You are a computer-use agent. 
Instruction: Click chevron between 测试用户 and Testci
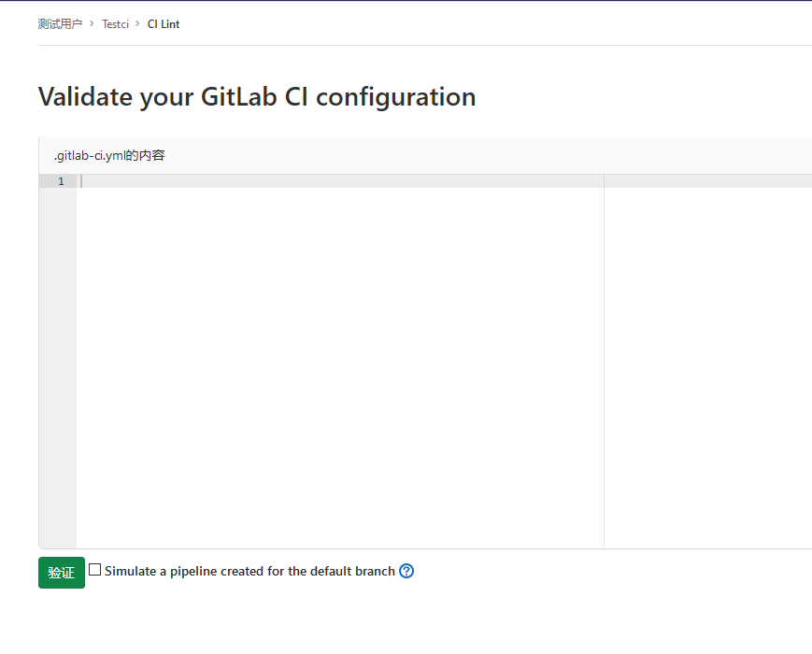coord(92,23)
